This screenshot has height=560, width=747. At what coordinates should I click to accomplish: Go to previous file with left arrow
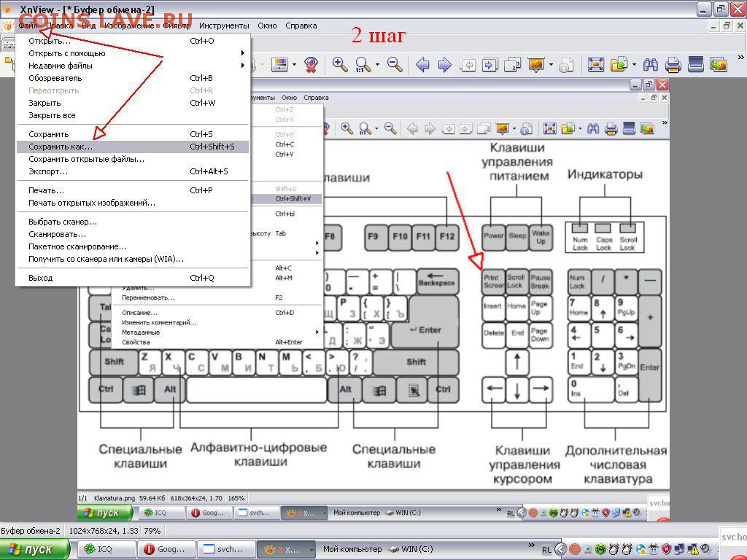[422, 64]
